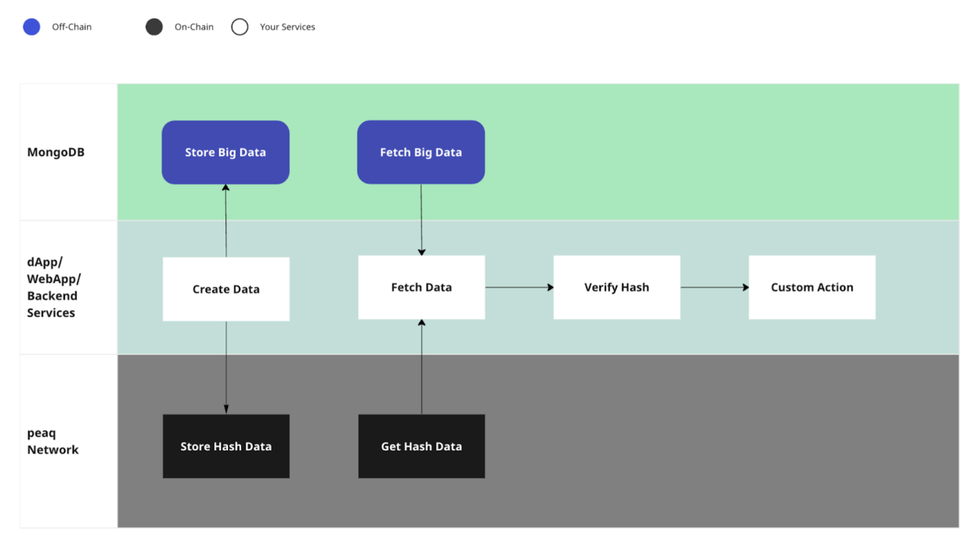Click arrow between Fetch Data and Verify Hash
The height and width of the screenshot is (545, 980).
[x=519, y=287]
